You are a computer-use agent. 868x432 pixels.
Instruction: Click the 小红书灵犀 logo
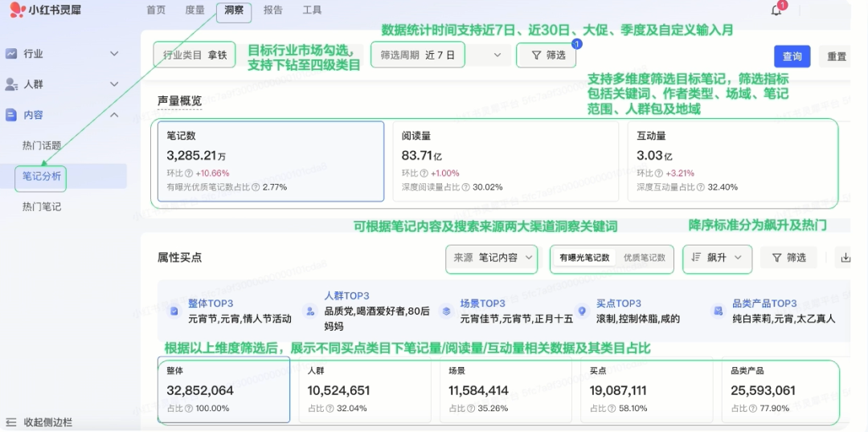(x=46, y=10)
